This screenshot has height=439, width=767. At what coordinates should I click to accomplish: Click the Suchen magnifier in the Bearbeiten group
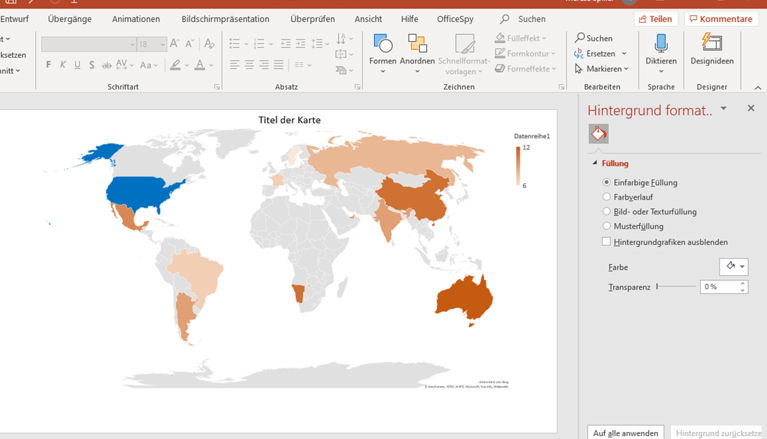point(594,38)
